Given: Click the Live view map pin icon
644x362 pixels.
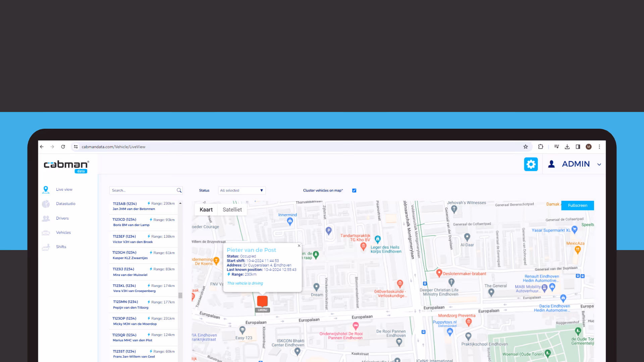Looking at the screenshot, I should (46, 190).
